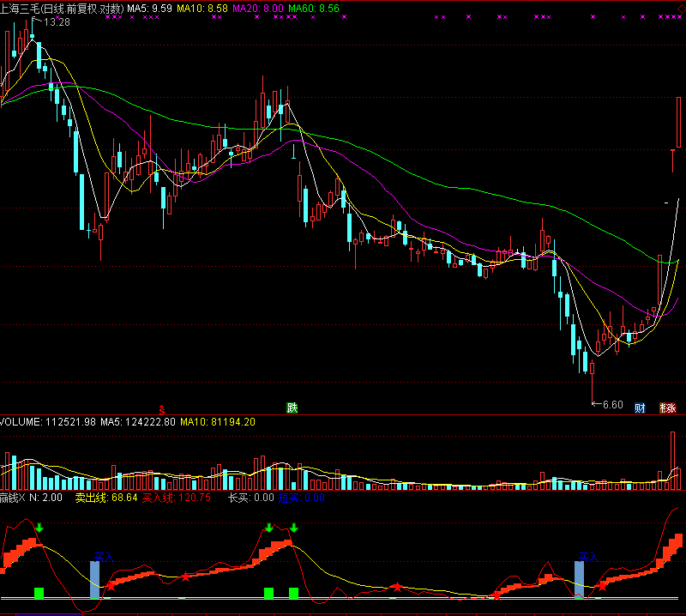Click the red $ symbol marker
This screenshot has width=686, height=616.
(162, 408)
